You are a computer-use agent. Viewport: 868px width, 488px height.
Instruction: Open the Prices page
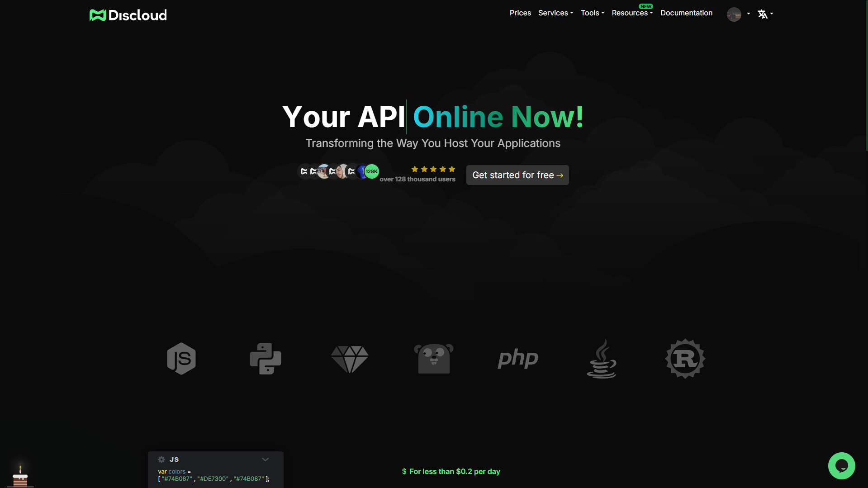520,13
